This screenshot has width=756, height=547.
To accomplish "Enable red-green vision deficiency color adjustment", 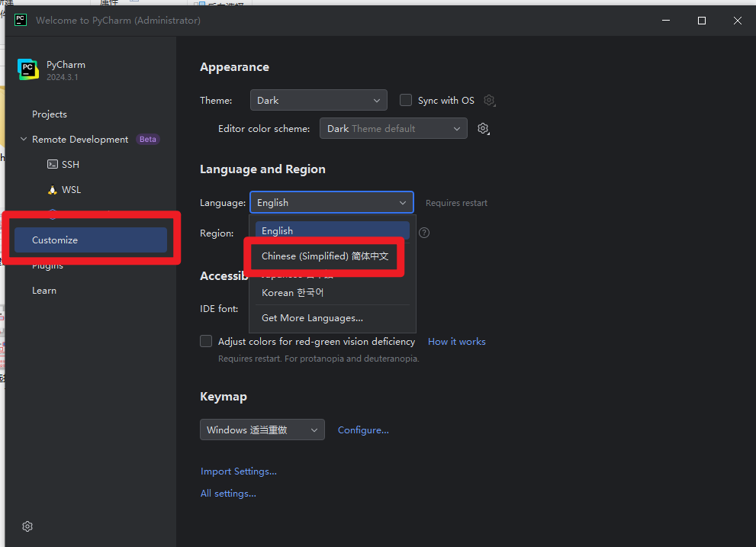I will pos(206,342).
